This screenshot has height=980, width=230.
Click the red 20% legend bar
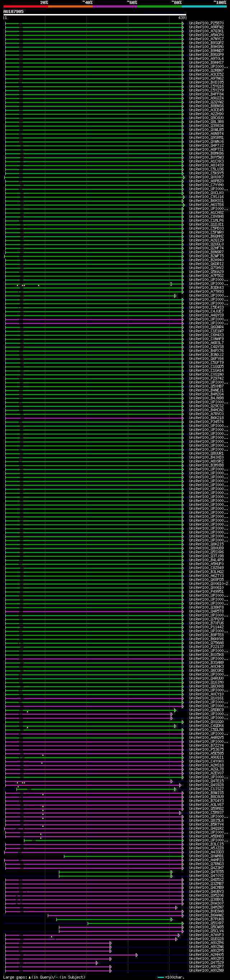pos(26,6)
